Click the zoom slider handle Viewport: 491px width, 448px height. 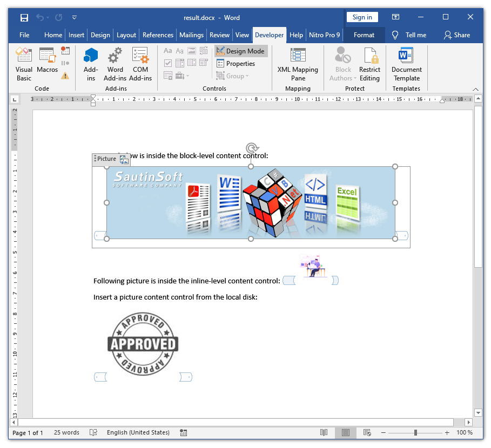[415, 432]
